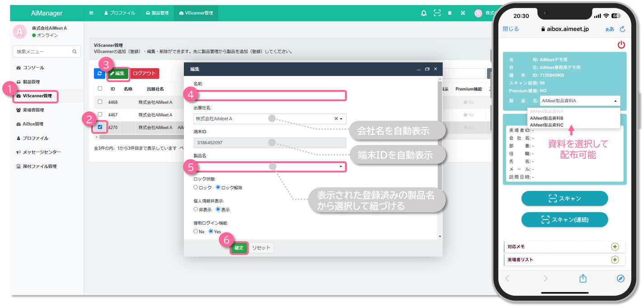Click the scan frame icon in top bar
The image size is (644, 307).
pos(437,13)
